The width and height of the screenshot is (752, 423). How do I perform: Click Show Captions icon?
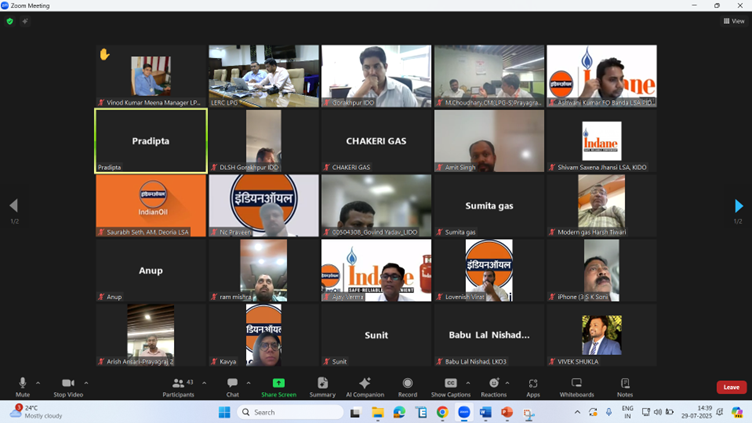click(x=450, y=385)
